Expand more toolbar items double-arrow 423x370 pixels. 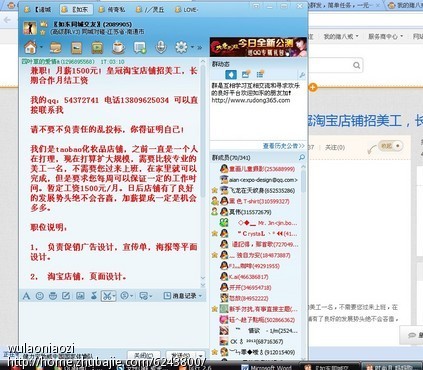[x=200, y=48]
